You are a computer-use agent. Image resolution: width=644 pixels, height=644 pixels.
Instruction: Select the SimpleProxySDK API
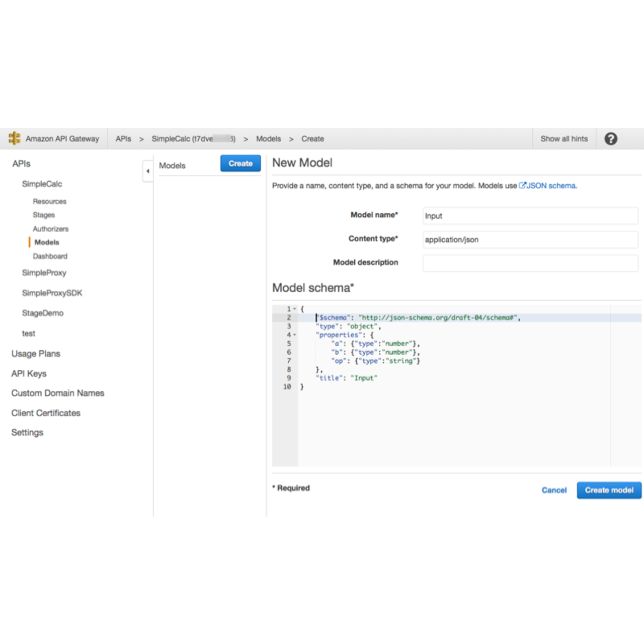pos(52,293)
